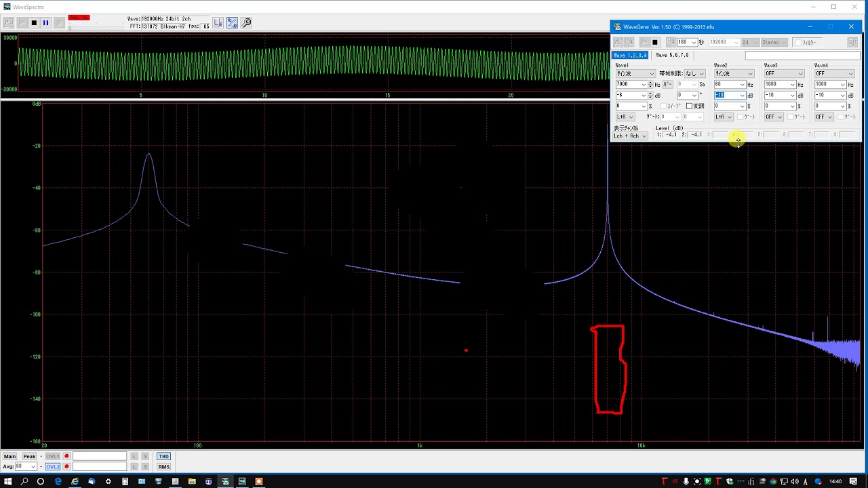Open the Wave3 -10 dB level dropdown
Viewport: 868px width, 488px height.
(x=780, y=96)
